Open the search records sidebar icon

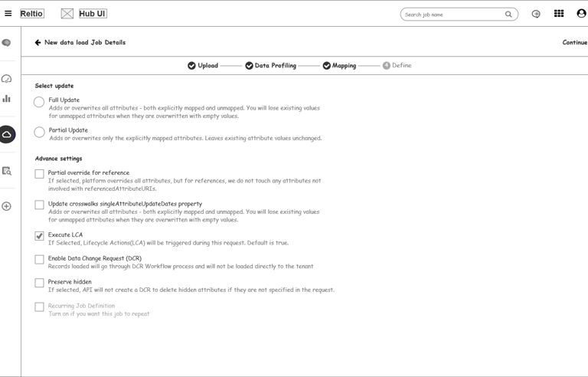[x=7, y=171]
